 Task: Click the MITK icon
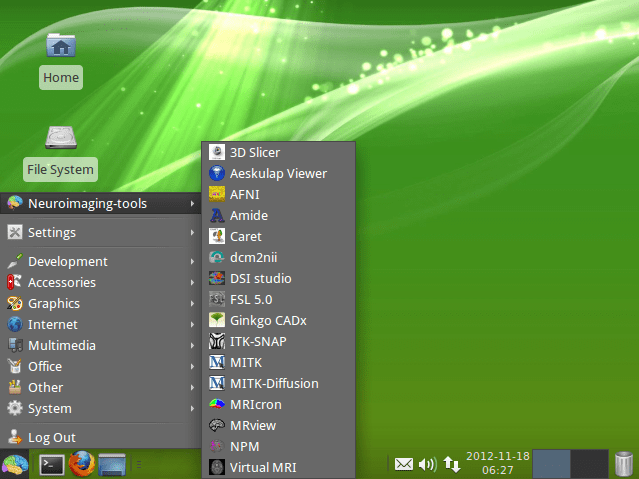coord(217,362)
